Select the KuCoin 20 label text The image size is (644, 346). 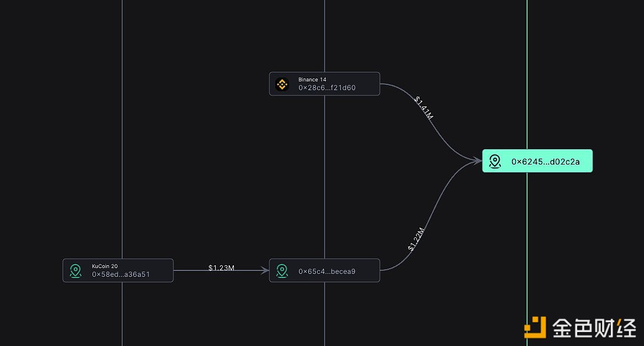point(105,266)
